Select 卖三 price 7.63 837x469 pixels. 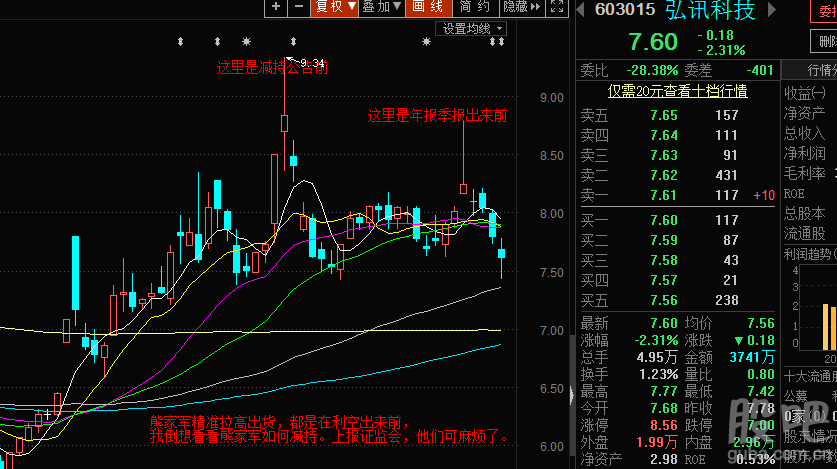click(664, 155)
